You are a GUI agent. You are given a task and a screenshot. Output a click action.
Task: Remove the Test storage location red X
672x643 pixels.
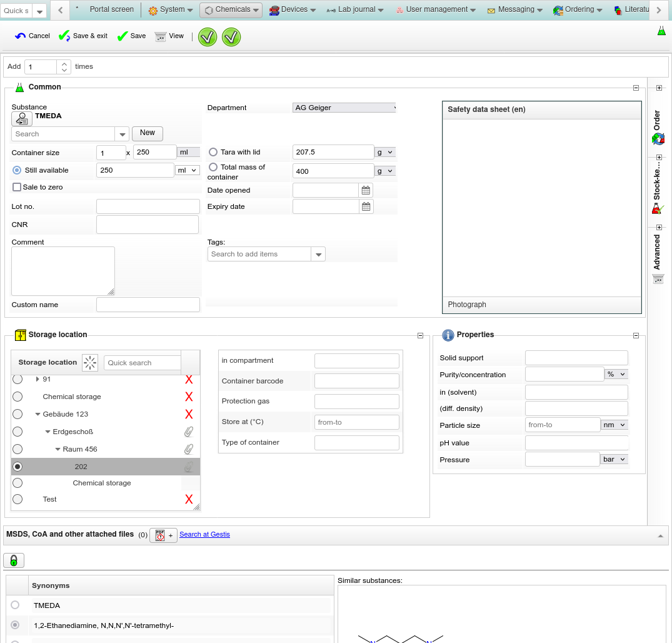point(189,499)
